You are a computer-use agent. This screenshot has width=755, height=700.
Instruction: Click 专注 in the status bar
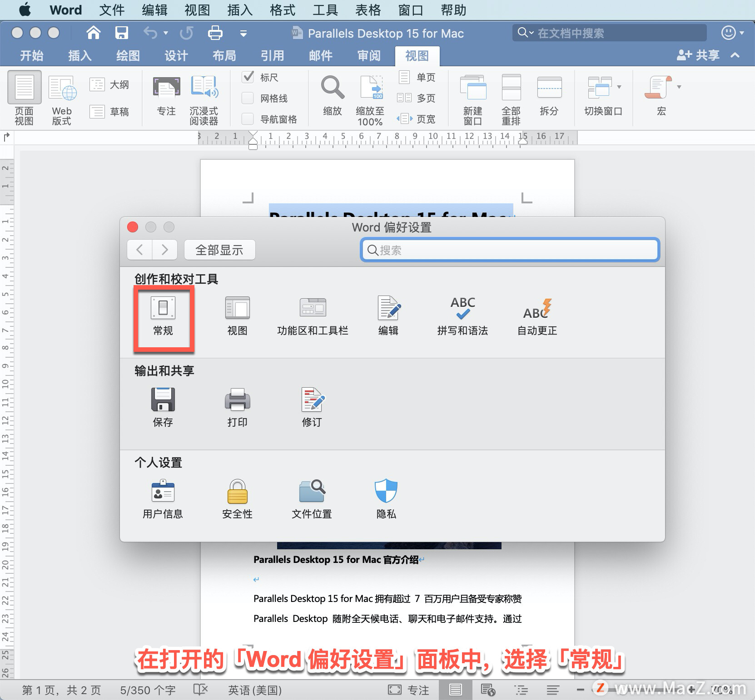408,690
